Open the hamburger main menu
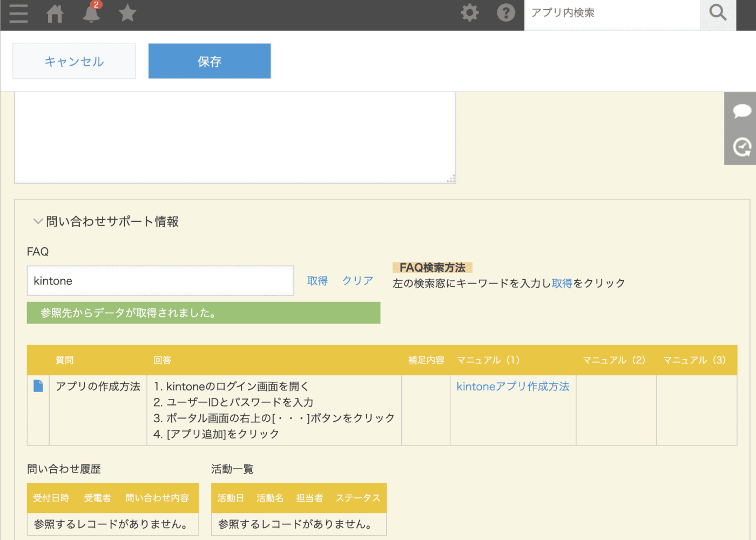756x540 pixels. [18, 13]
